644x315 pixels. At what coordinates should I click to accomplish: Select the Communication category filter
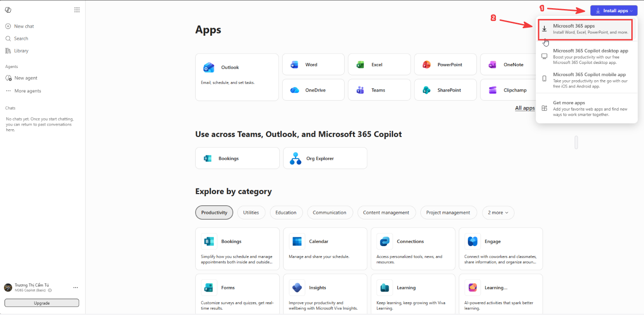click(329, 213)
